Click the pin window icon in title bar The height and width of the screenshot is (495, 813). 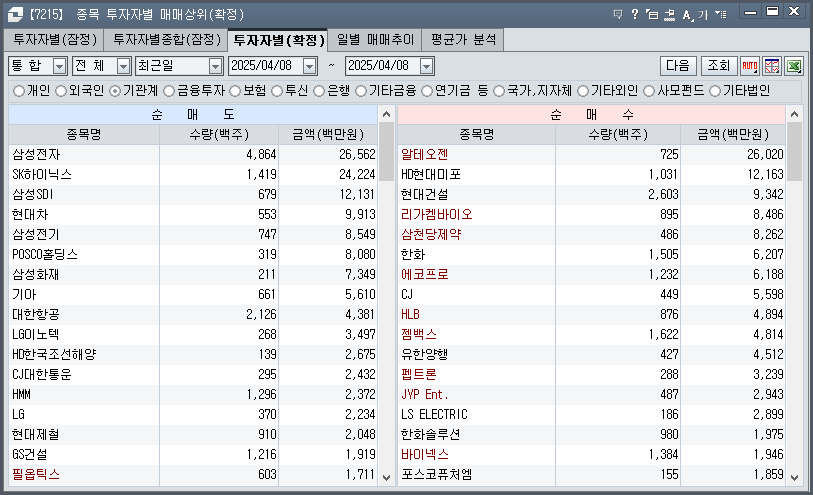tap(669, 14)
